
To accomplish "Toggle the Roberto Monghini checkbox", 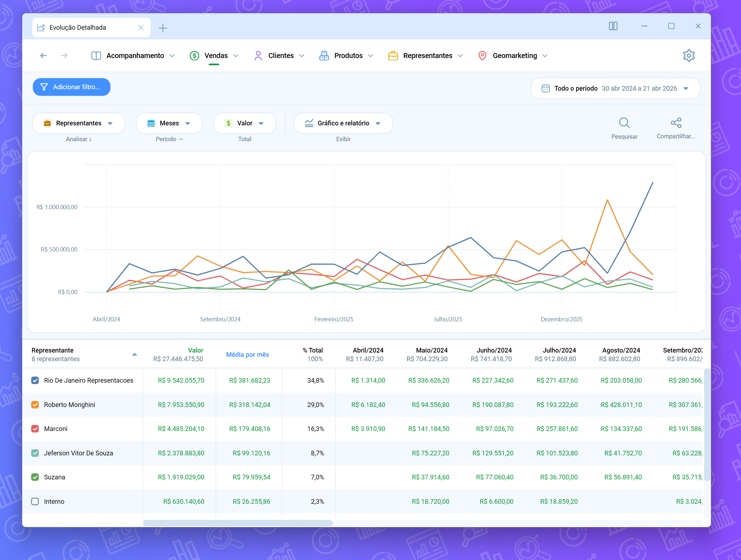I will pos(35,405).
